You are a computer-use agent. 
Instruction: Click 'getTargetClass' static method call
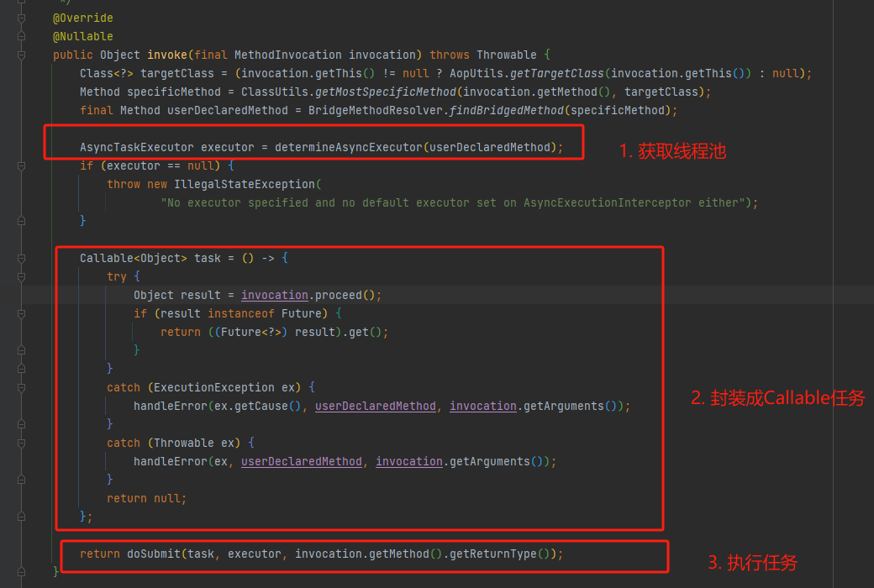[x=557, y=74]
